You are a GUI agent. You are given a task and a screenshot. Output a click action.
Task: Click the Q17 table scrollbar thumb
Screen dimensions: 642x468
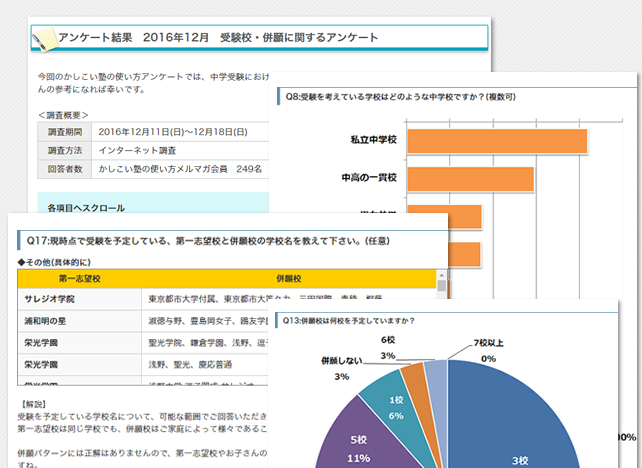pyautogui.click(x=441, y=285)
